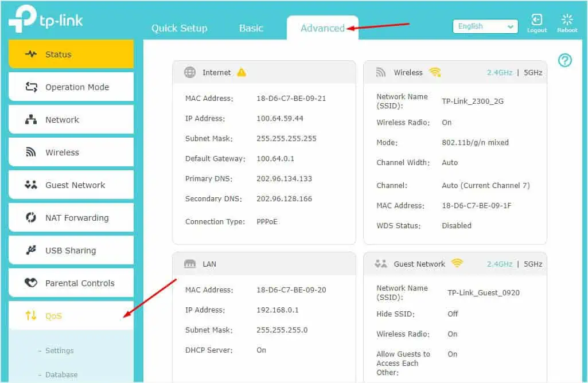Viewport: 588px width, 383px height.
Task: Switch to the Basic tab
Action: [x=251, y=28]
